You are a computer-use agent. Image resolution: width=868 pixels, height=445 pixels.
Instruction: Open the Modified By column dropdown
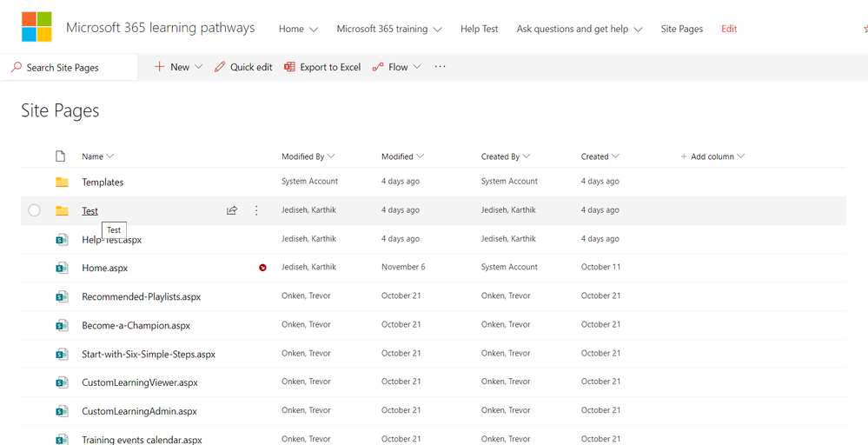coord(331,156)
